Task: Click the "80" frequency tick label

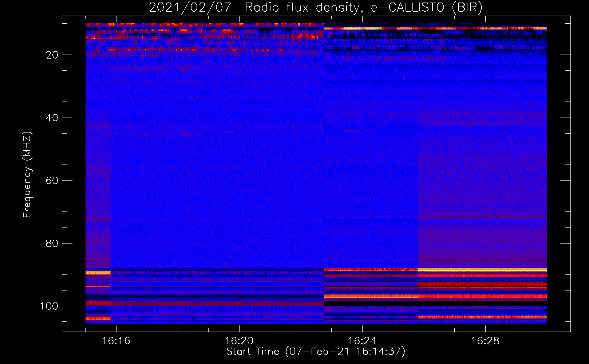Action: pyautogui.click(x=52, y=244)
